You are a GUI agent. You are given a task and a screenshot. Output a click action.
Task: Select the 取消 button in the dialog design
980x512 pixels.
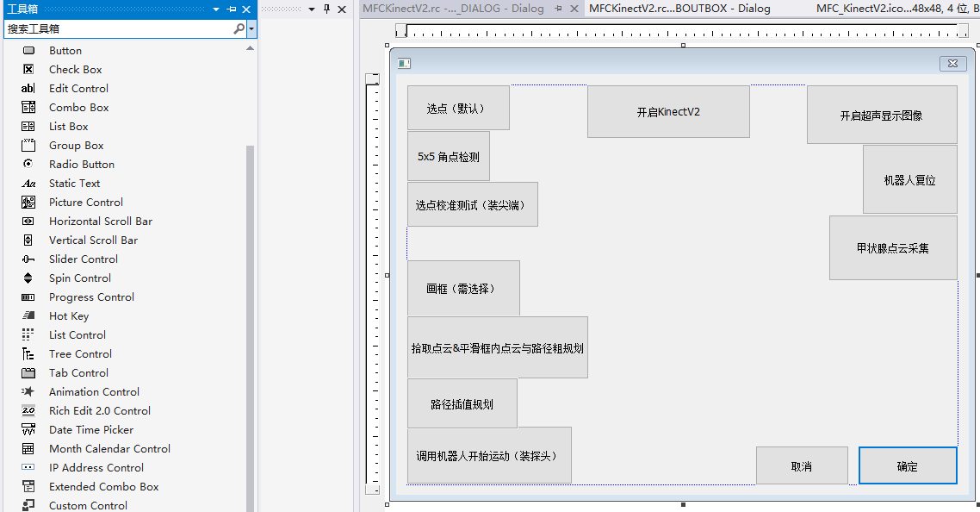(802, 465)
